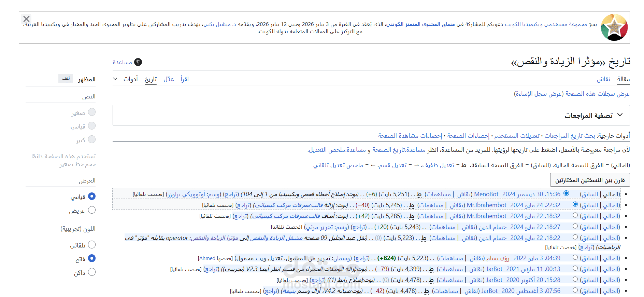644x297 pixels.
Task: Open the 15:36، 30 ديسمبر 2024 revision
Action: [x=531, y=194]
